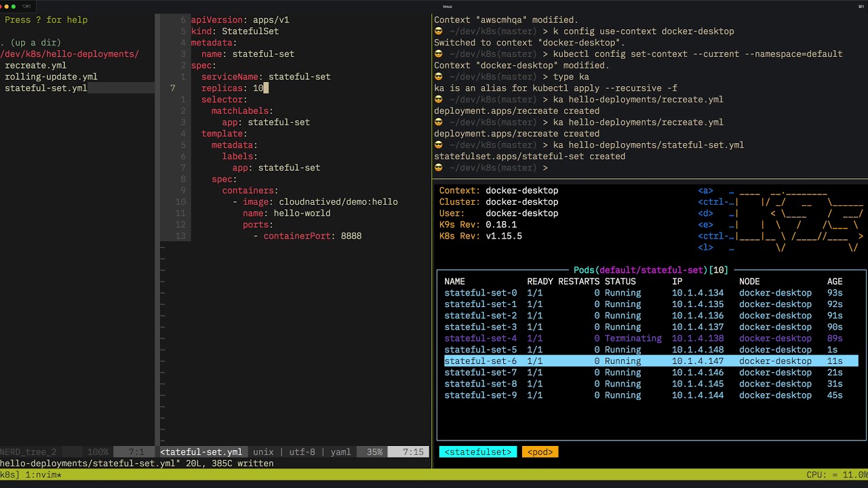Screen dimensions: 868x488
Task: Click the emoji on the empty last prompt line
Action: coord(439,167)
